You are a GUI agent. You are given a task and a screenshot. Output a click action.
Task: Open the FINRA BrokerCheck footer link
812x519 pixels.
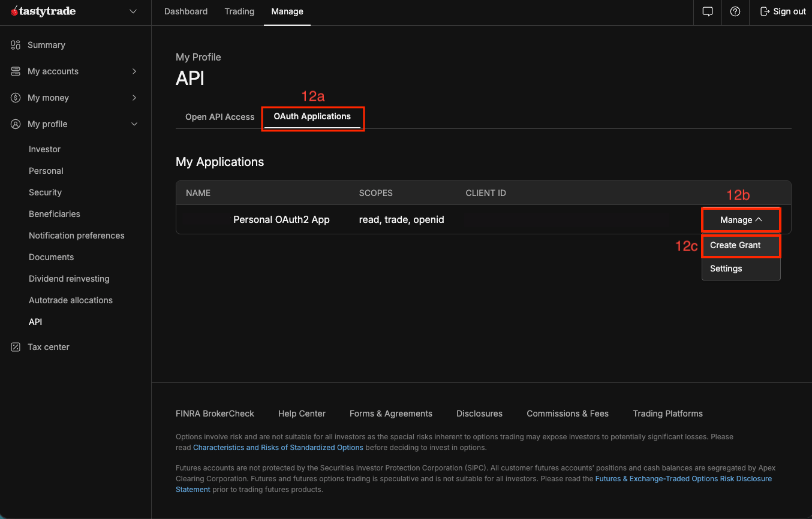point(215,414)
